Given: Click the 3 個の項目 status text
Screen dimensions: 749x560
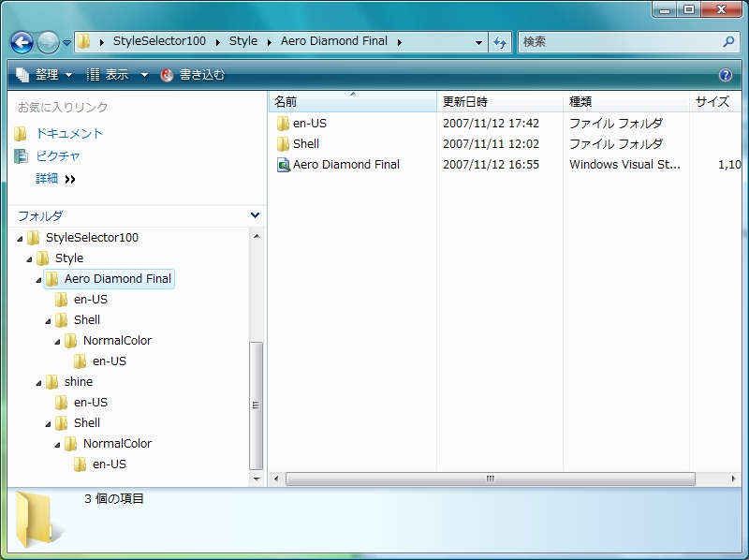Looking at the screenshot, I should coord(113,498).
